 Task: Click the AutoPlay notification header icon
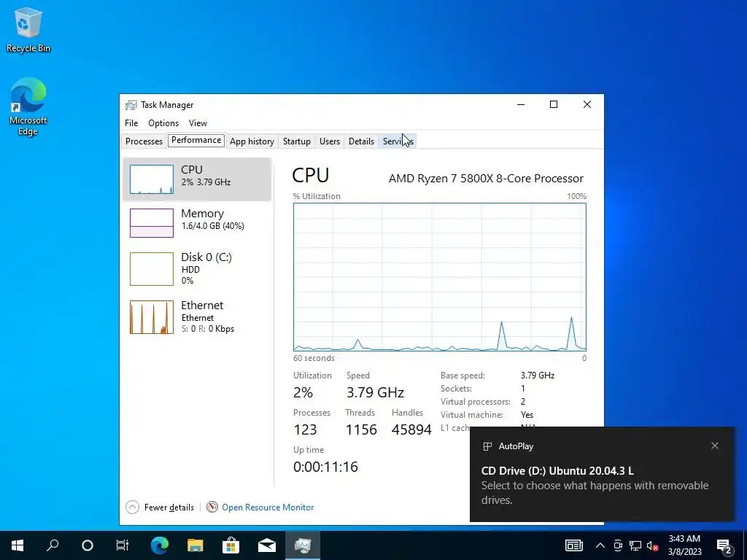pyautogui.click(x=487, y=446)
